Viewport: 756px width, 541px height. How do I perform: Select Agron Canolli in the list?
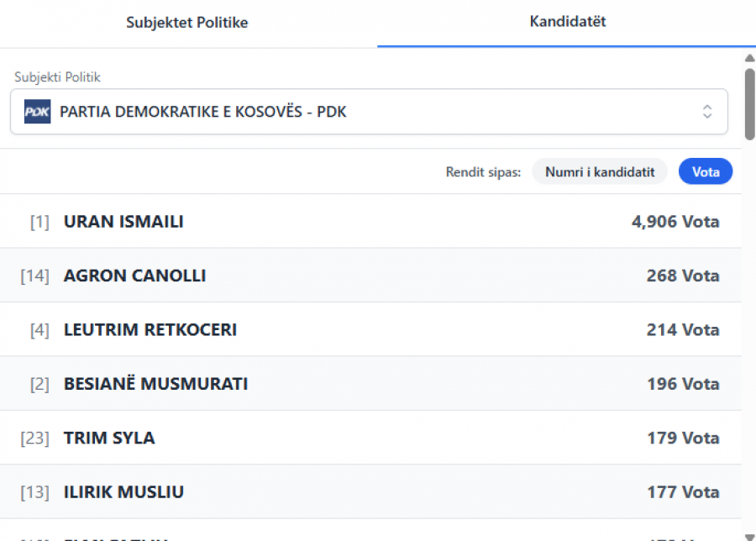[134, 276]
